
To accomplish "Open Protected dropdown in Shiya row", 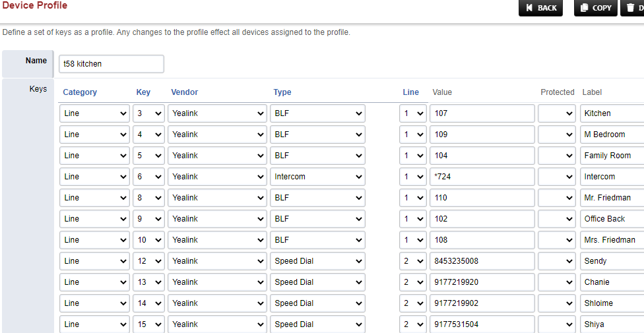I will click(x=556, y=324).
